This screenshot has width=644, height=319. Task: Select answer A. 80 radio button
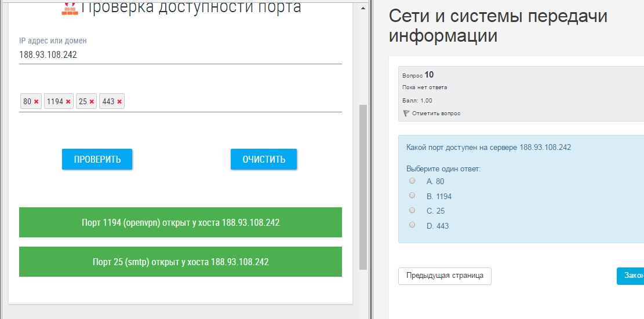412,181
